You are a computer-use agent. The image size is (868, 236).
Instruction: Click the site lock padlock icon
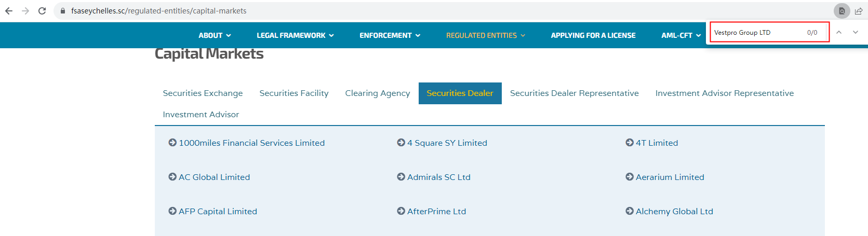coord(63,11)
